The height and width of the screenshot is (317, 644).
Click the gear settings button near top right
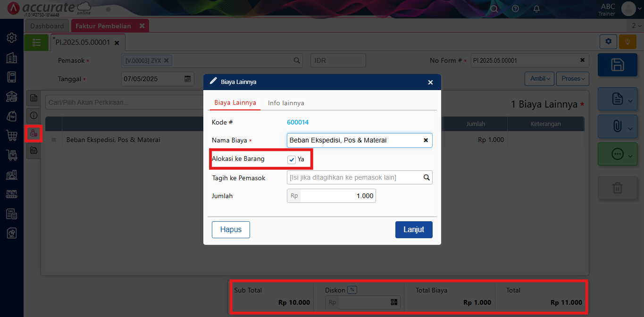(x=608, y=42)
